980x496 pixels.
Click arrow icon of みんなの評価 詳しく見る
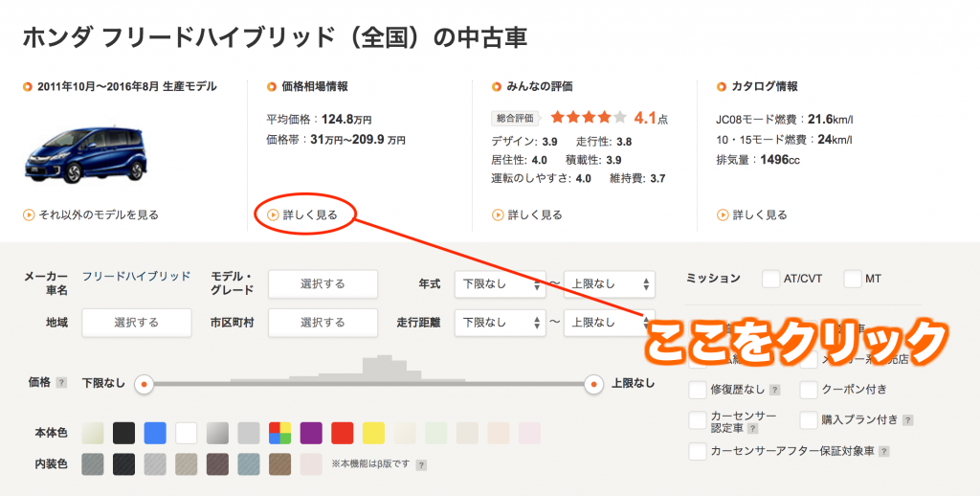[x=498, y=214]
